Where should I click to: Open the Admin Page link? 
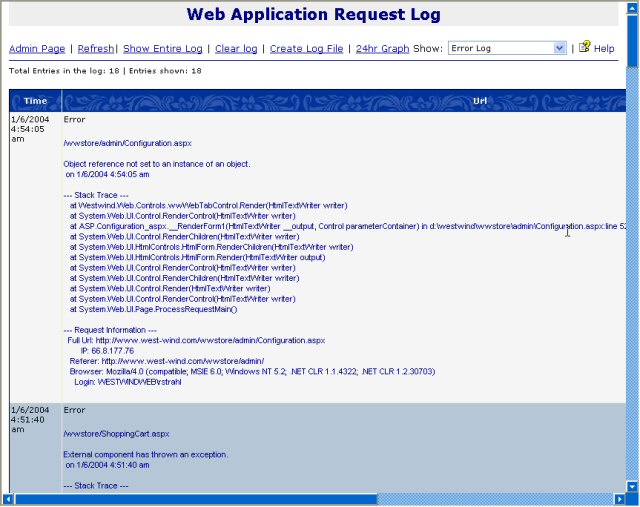[37, 49]
